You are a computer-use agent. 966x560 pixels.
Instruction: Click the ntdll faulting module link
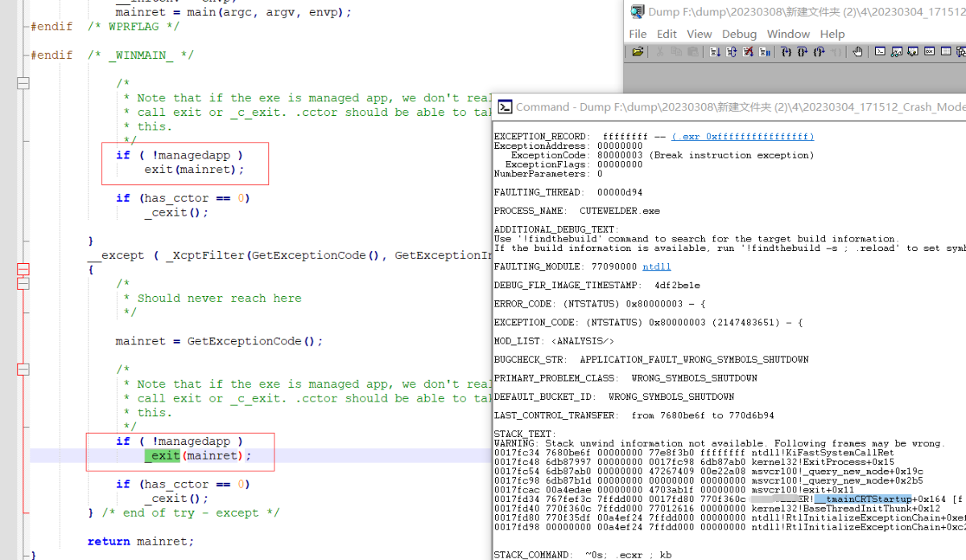(x=656, y=266)
